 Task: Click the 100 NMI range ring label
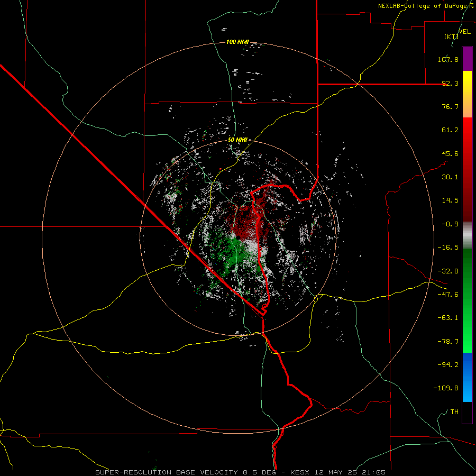(237, 42)
